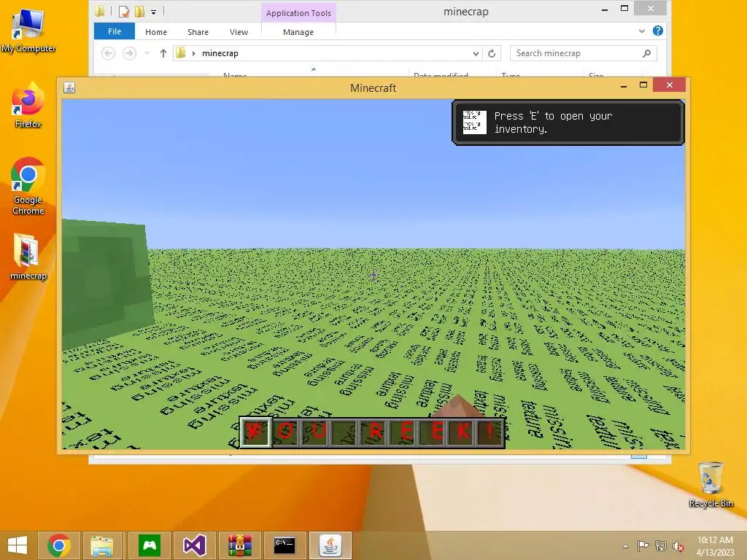Expand the ribbon with the chevron arrow

pos(642,31)
